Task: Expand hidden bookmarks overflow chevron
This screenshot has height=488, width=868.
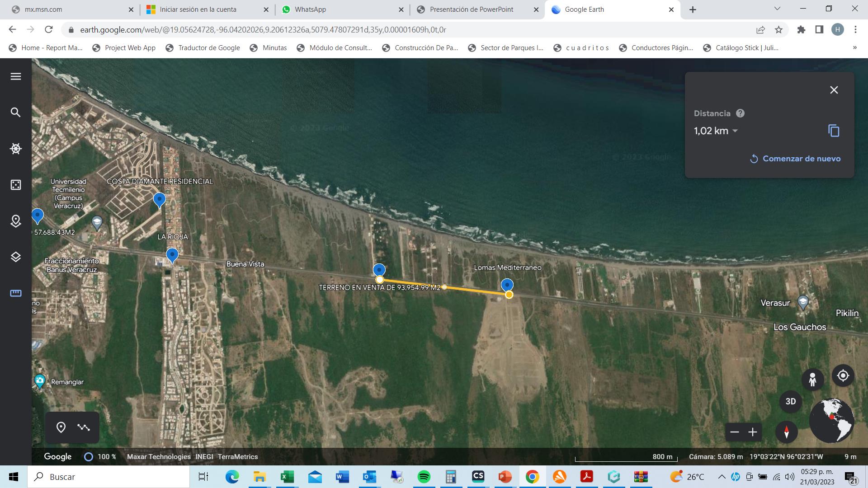Action: pos(854,47)
